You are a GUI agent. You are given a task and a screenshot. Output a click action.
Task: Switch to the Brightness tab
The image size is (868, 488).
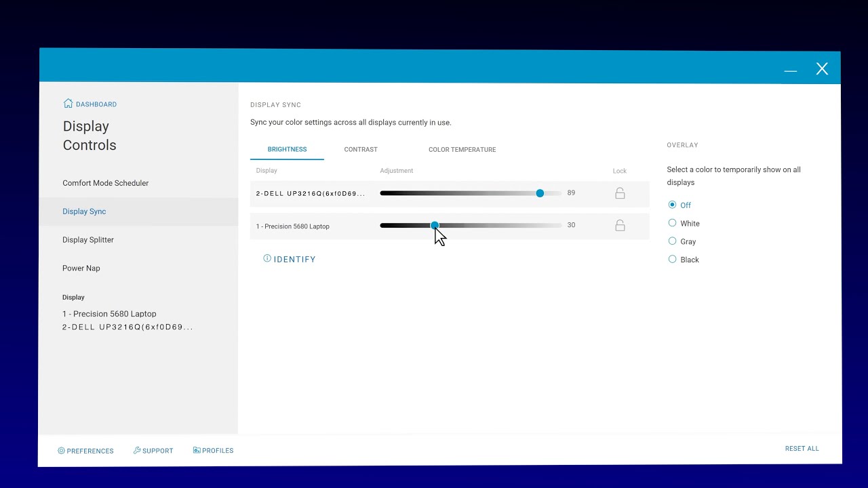pos(287,149)
